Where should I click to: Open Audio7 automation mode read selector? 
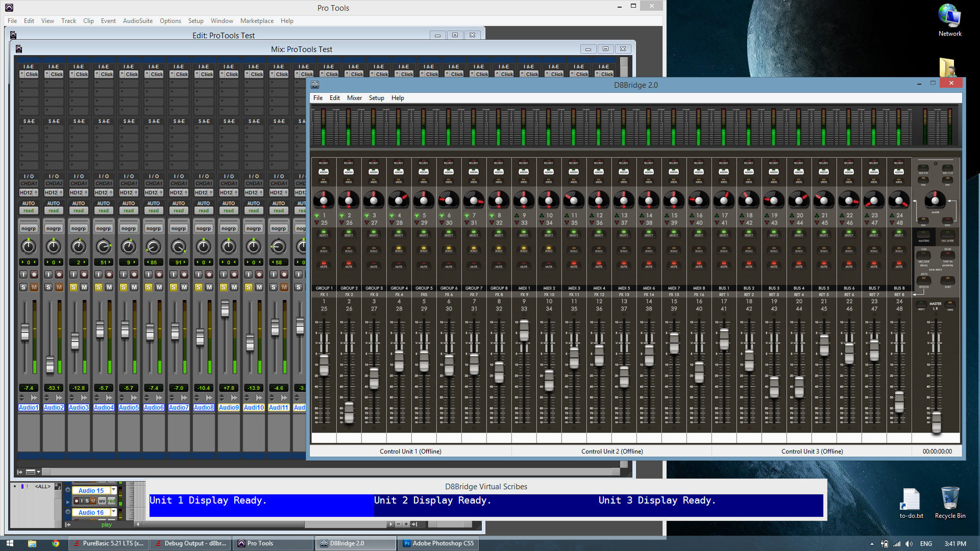click(x=179, y=211)
